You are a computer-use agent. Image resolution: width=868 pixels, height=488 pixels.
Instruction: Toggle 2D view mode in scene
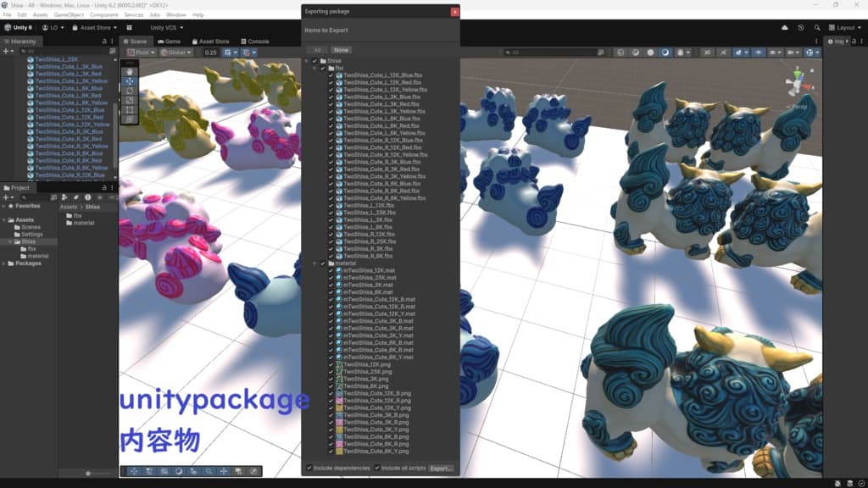(707, 53)
